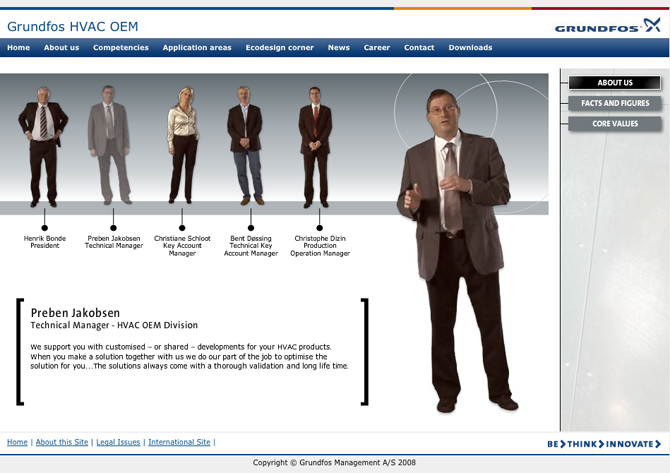Image resolution: width=670 pixels, height=473 pixels.
Task: Open Application areas menu item
Action: [x=197, y=47]
